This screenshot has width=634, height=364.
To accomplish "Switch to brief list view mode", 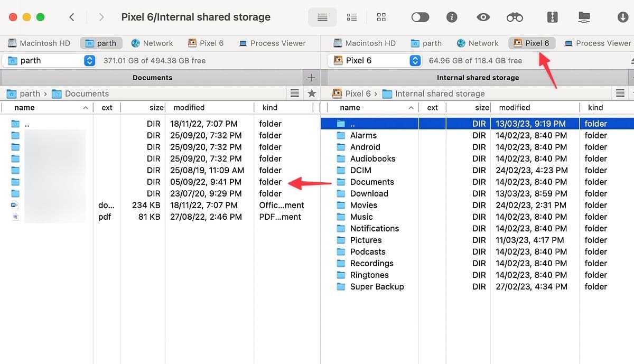I will 352,17.
